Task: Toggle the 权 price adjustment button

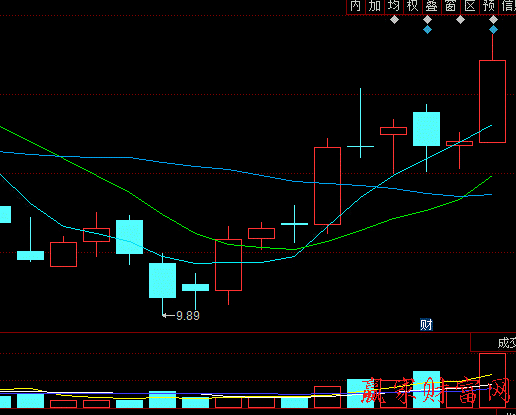Action: coord(413,6)
